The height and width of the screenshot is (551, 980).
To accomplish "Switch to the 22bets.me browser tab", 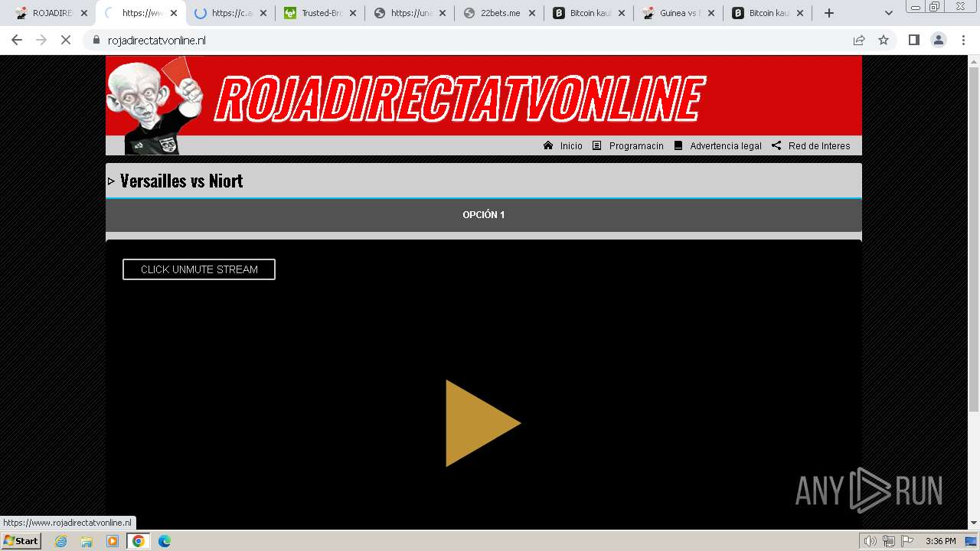I will [x=500, y=13].
